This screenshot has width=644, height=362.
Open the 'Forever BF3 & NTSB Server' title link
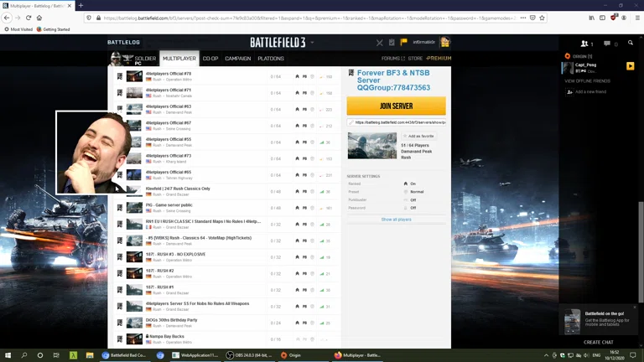pyautogui.click(x=393, y=80)
